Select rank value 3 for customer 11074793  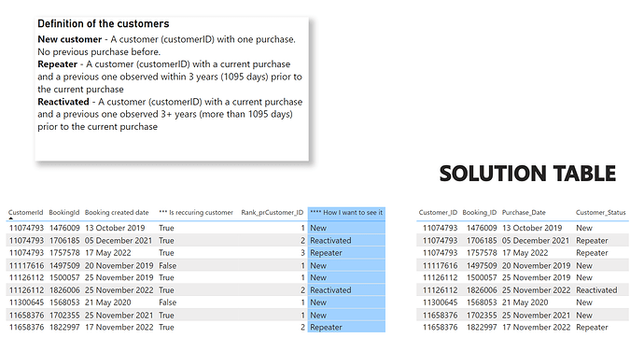302,253
